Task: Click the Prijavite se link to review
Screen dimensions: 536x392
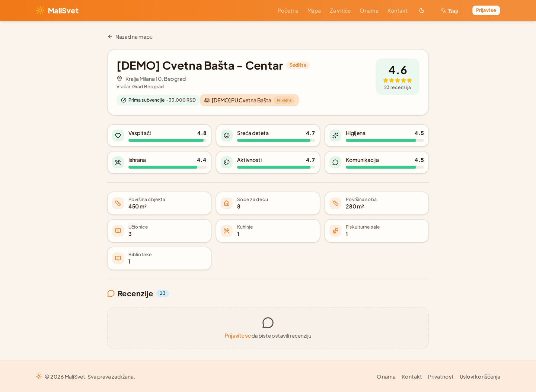Action: pos(237,336)
